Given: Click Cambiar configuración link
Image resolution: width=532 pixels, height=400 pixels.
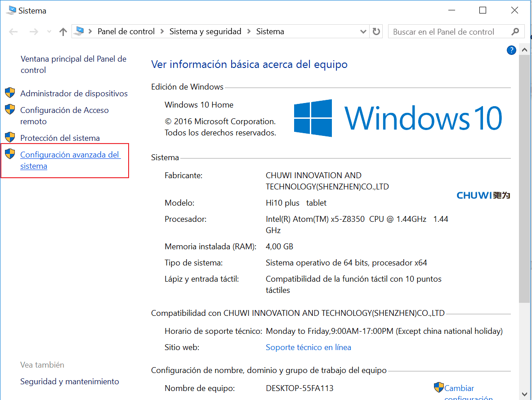Looking at the screenshot, I should pos(469,392).
